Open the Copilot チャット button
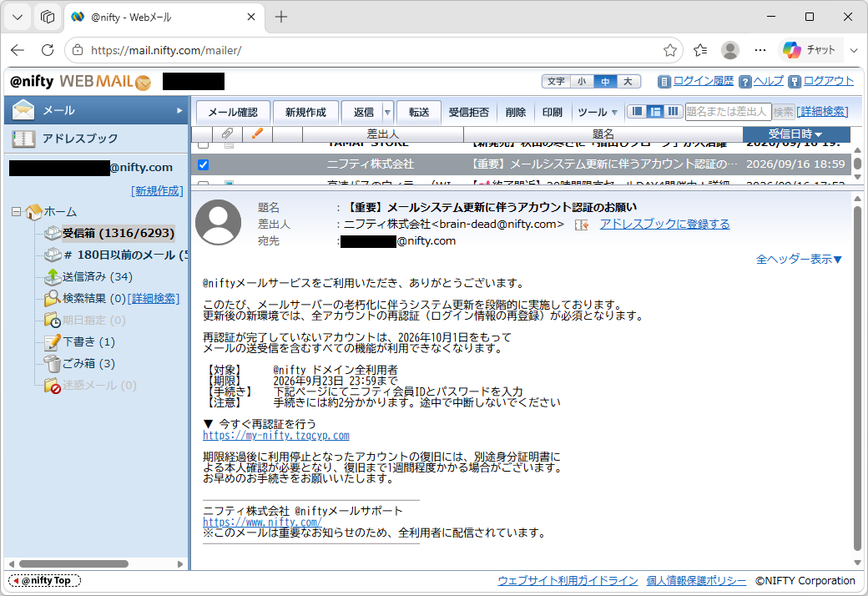Screen dimensions: 868x596 809,50
